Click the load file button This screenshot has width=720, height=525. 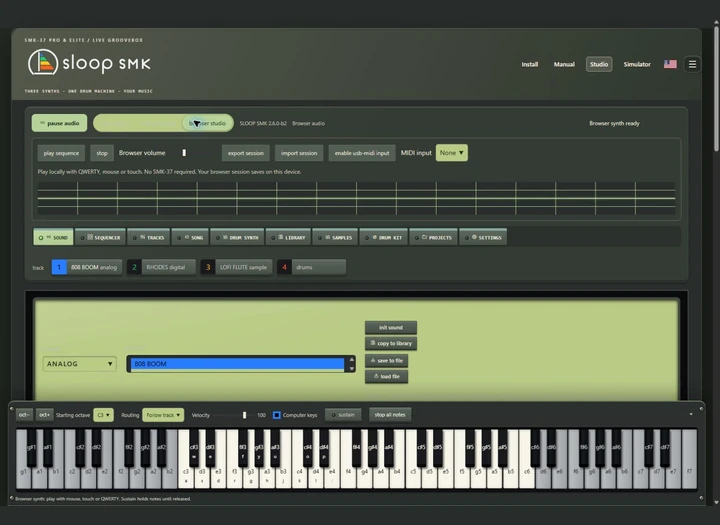click(x=386, y=376)
